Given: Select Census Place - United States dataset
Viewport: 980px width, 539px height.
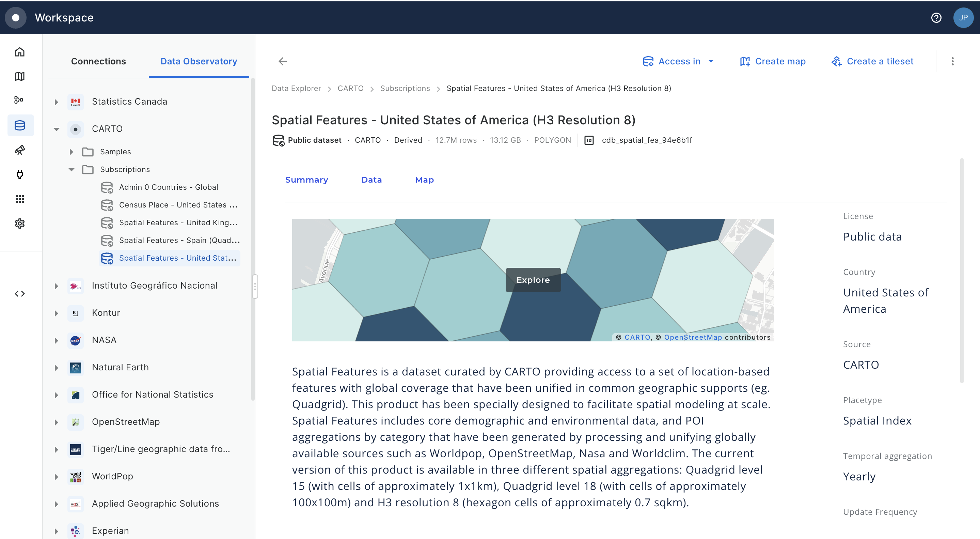Looking at the screenshot, I should [x=170, y=205].
